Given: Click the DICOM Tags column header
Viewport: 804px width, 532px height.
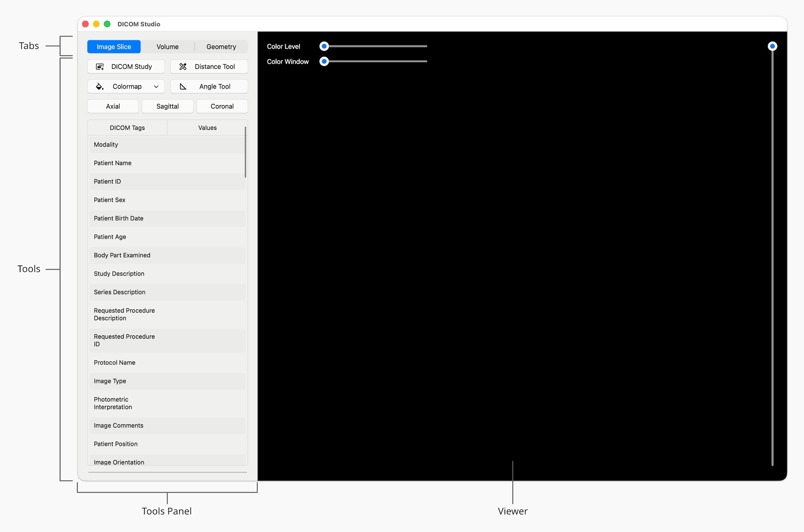Looking at the screenshot, I should [127, 127].
